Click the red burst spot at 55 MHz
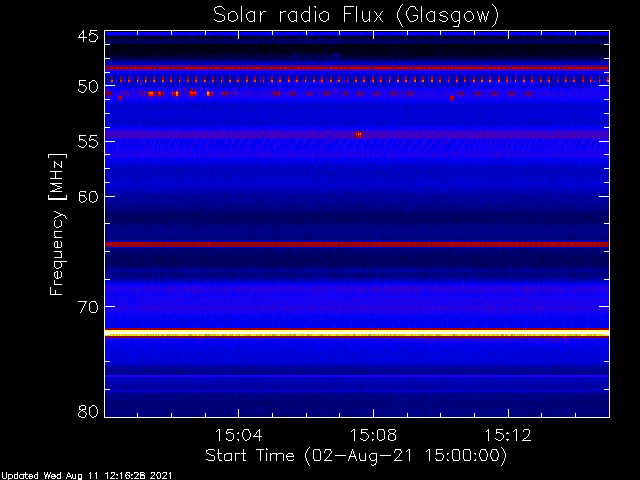The image size is (640, 480). tap(358, 135)
